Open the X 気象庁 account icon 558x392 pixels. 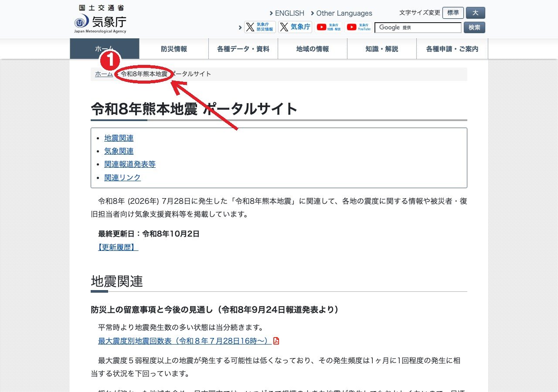tap(295, 27)
